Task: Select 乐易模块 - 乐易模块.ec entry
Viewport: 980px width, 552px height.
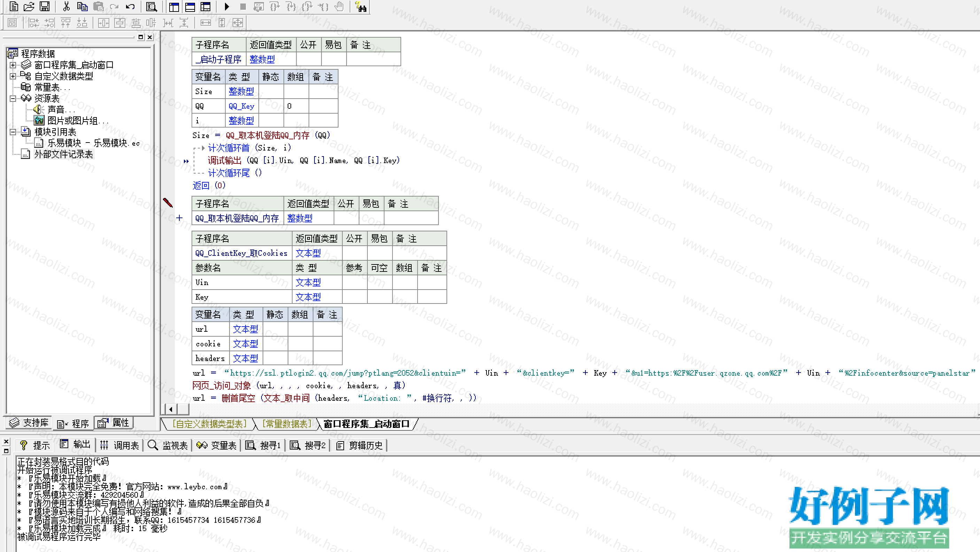Action: (x=94, y=143)
